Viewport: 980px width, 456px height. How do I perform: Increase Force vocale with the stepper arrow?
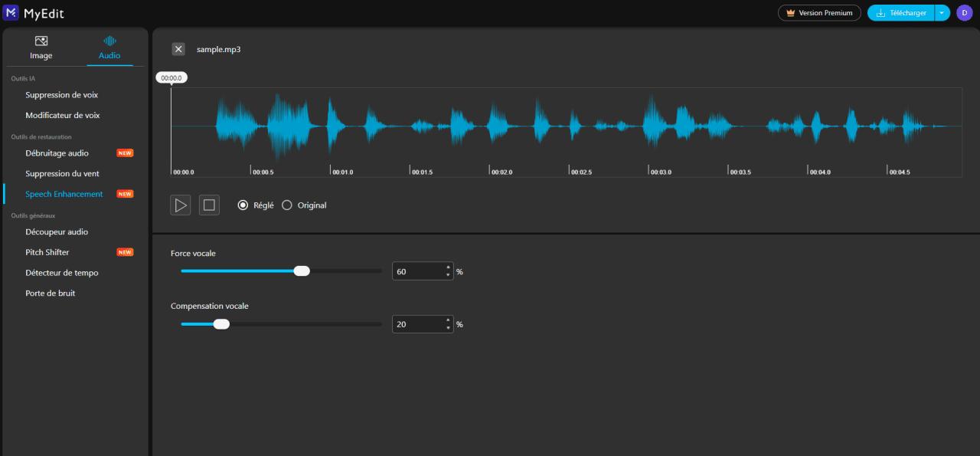tap(447, 267)
